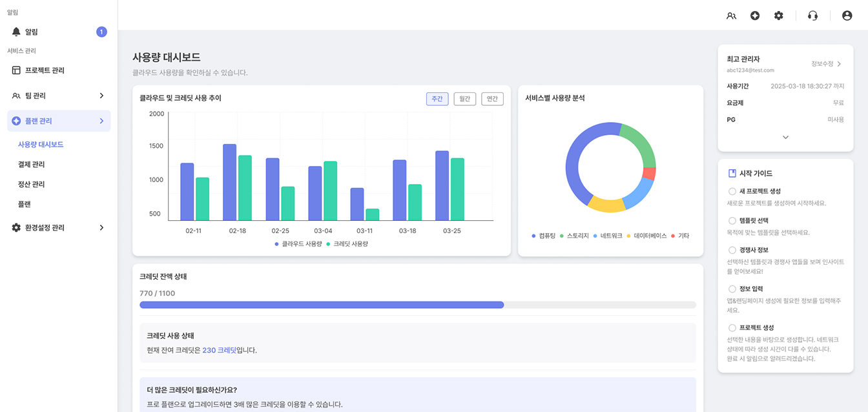Select the 템플릿 선택 radio button
The width and height of the screenshot is (868, 412).
point(732,221)
